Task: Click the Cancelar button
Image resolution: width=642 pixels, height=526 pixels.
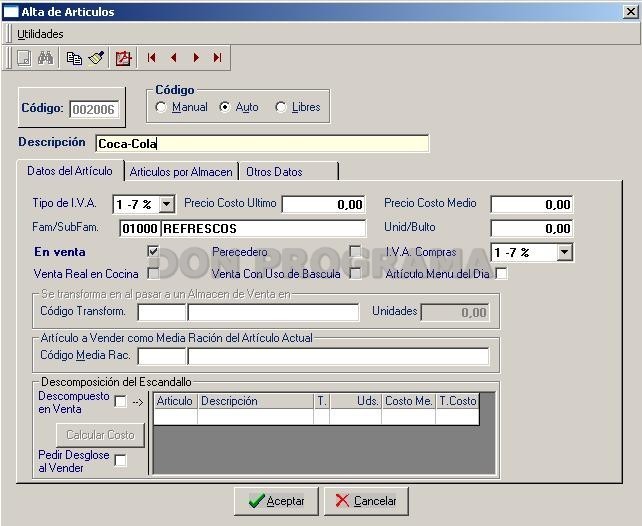Action: coord(366,501)
